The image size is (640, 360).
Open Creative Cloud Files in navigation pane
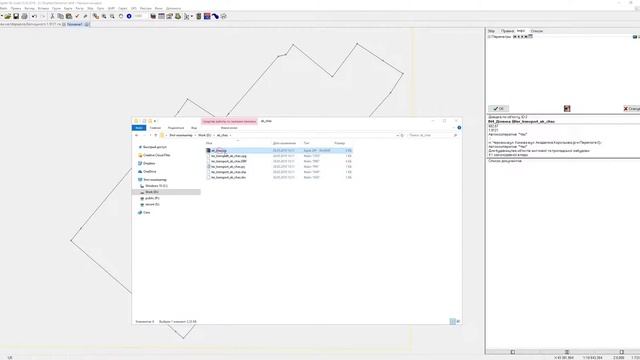[156, 155]
